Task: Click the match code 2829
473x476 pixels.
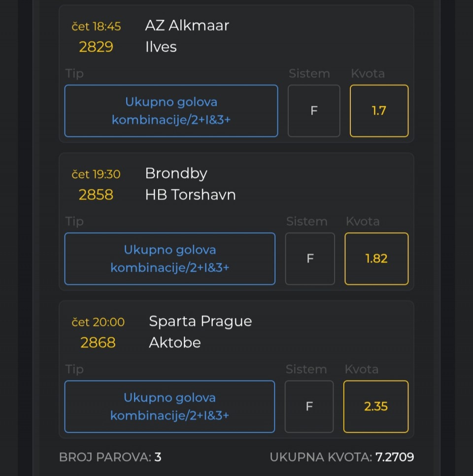Action: point(96,47)
